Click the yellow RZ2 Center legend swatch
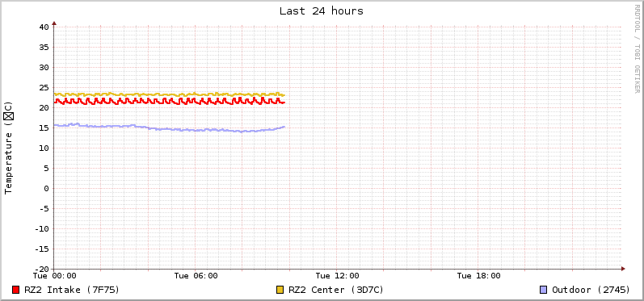 [x=280, y=290]
